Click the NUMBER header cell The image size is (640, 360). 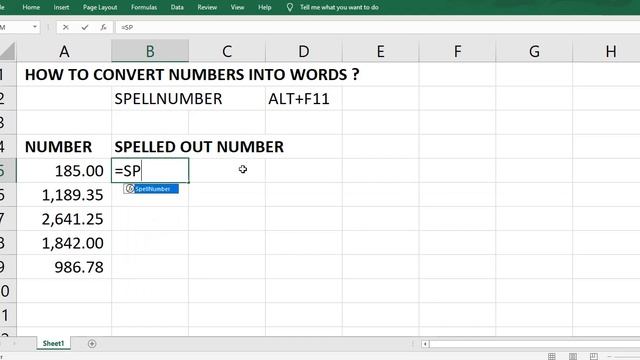pos(64,147)
